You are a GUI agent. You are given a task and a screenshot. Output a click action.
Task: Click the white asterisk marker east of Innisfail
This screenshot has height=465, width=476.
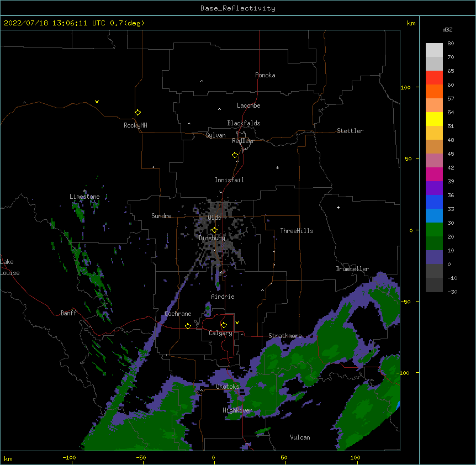point(277,167)
